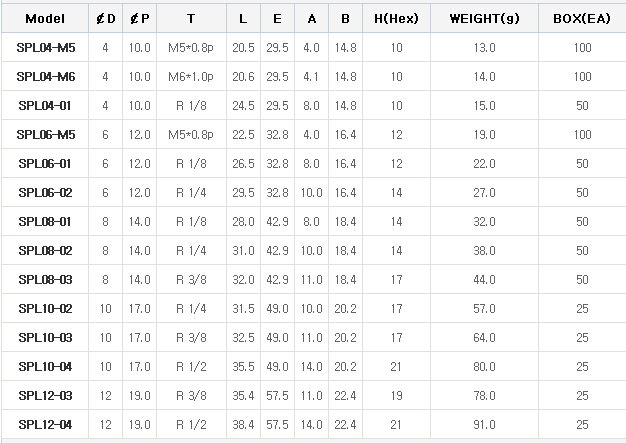Select the 13.0 weight cell
The image size is (626, 443).
click(484, 47)
